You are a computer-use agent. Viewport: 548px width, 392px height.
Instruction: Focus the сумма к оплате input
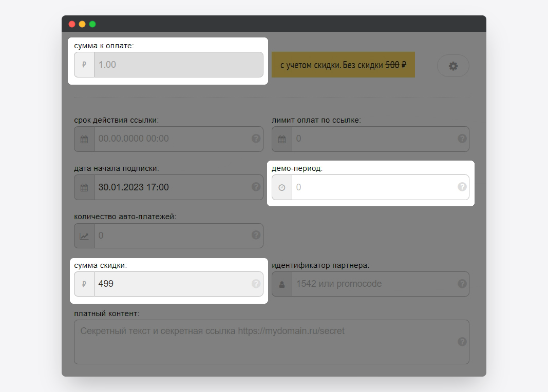(x=178, y=65)
